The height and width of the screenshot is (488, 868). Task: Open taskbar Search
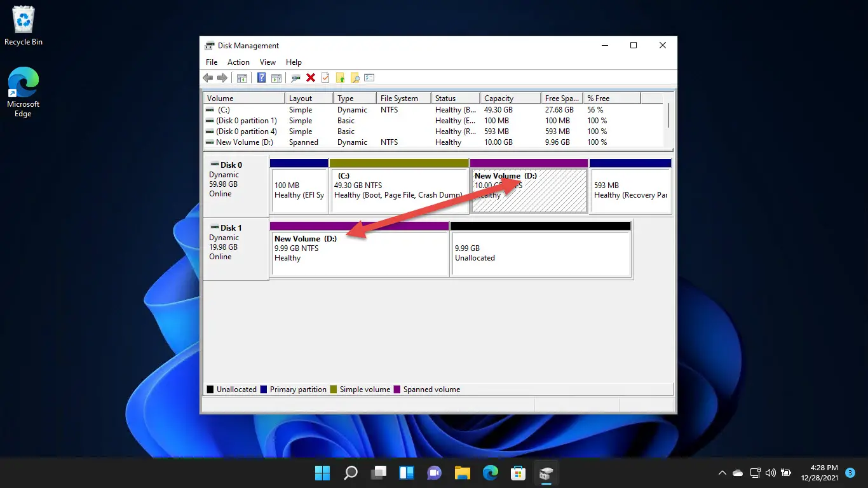(351, 473)
